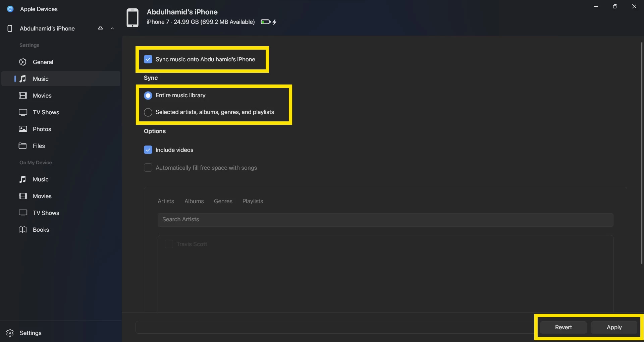Enable Automatically fill free space with songs
The image size is (644, 342).
coord(148,168)
